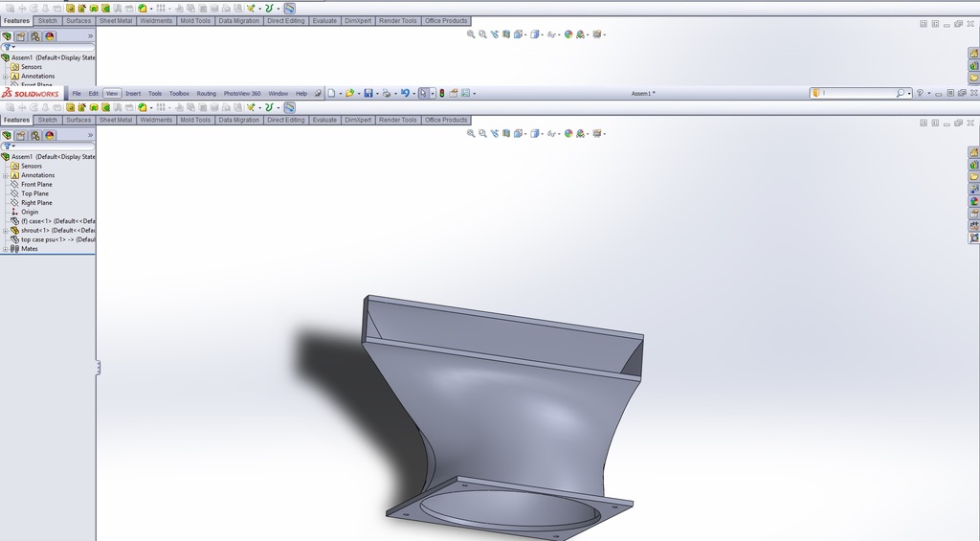Image resolution: width=980 pixels, height=541 pixels.
Task: Open the dropdown arrow next to New document
Action: pyautogui.click(x=341, y=94)
